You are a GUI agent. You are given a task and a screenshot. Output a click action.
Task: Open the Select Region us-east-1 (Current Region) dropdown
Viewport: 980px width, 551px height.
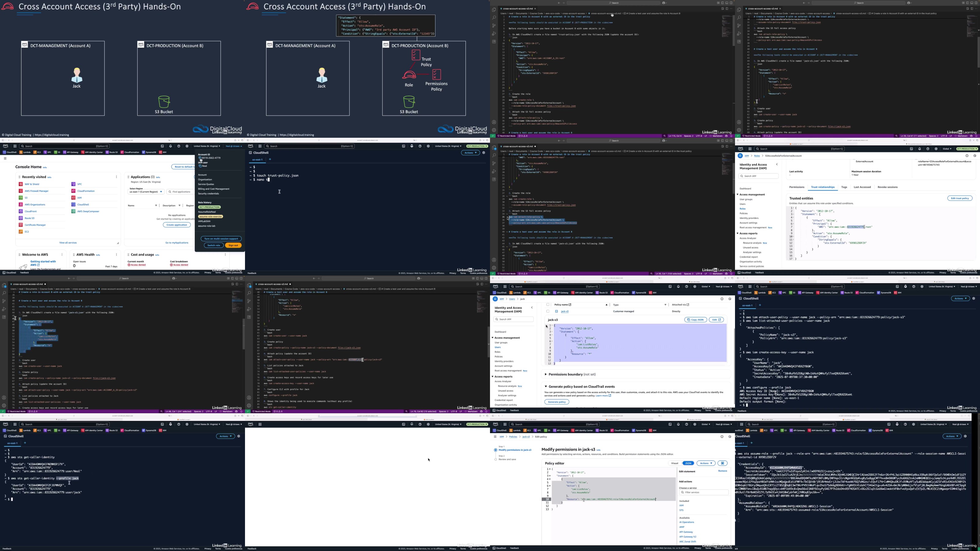point(146,192)
